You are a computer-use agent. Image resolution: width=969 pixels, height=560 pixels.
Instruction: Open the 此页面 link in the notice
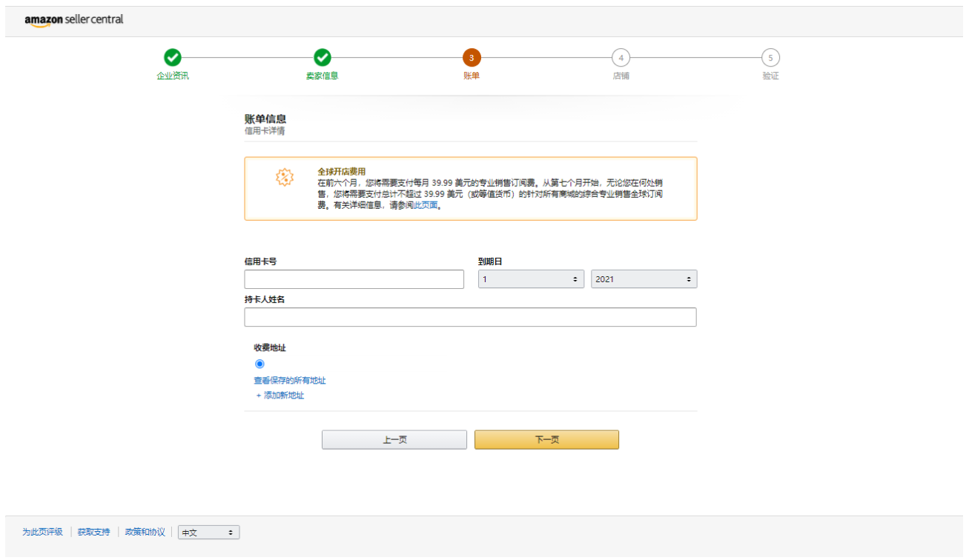click(426, 205)
